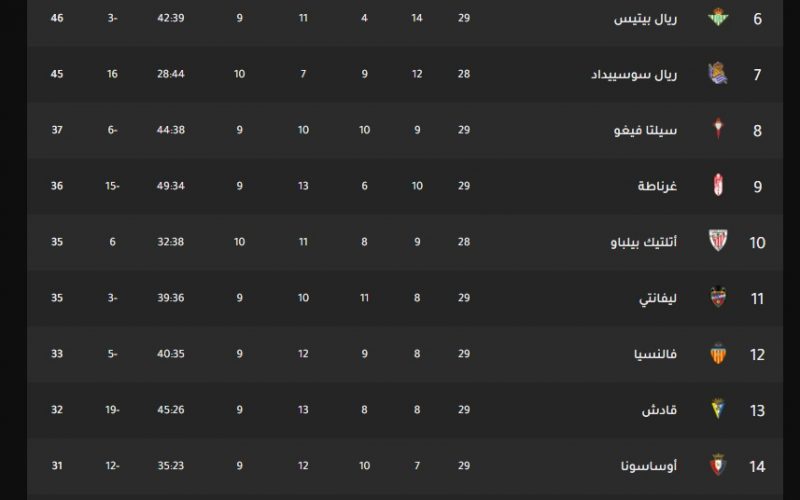This screenshot has height=500, width=800.
Task: Click the Granada club crest
Action: click(718, 185)
